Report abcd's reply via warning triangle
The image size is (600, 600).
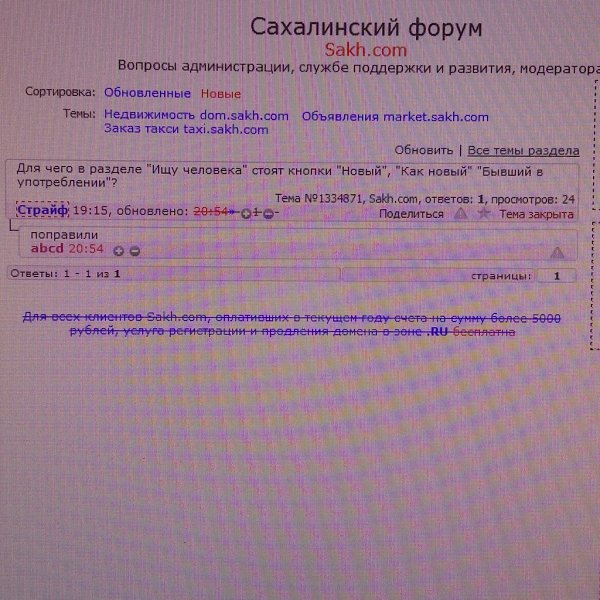557,252
